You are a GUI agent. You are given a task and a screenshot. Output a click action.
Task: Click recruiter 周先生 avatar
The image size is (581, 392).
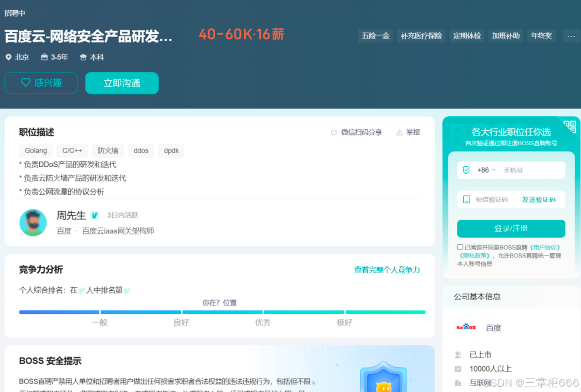pos(33,223)
